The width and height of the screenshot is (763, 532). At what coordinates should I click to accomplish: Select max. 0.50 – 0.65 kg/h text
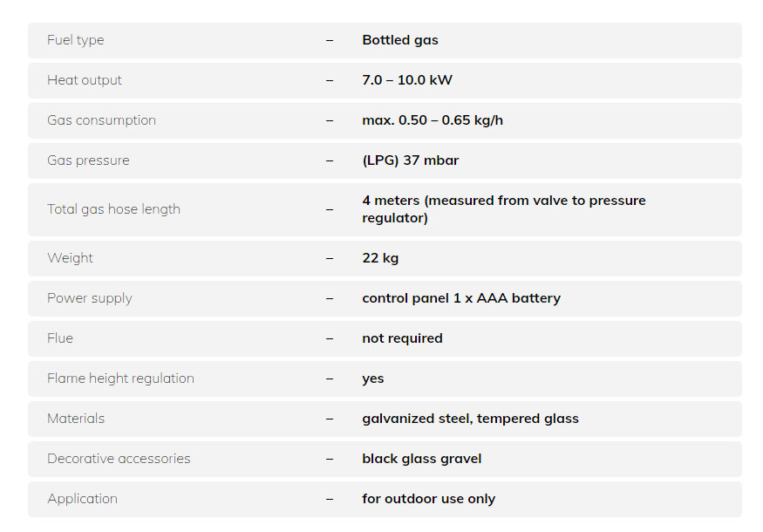(433, 120)
